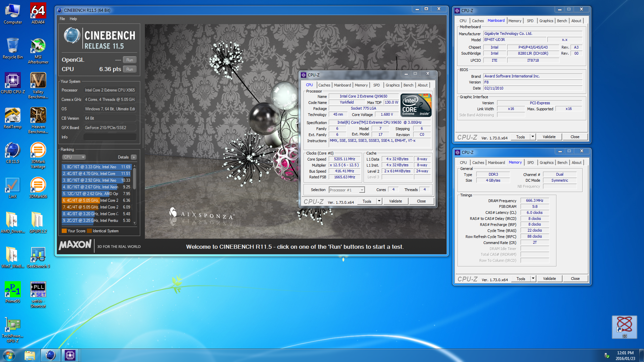The height and width of the screenshot is (362, 644).
Task: Click Close in Memory CPU-Z window
Action: pos(576,279)
